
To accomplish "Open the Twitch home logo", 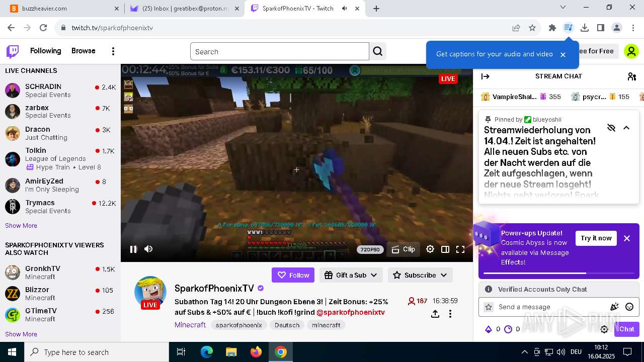I will pyautogui.click(x=13, y=51).
